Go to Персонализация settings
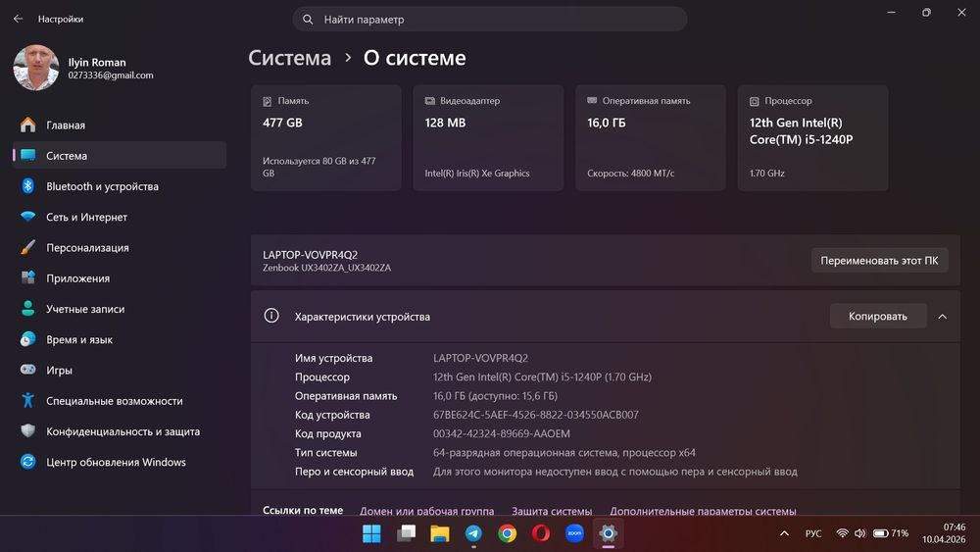Viewport: 980px width, 552px height. 120,247
